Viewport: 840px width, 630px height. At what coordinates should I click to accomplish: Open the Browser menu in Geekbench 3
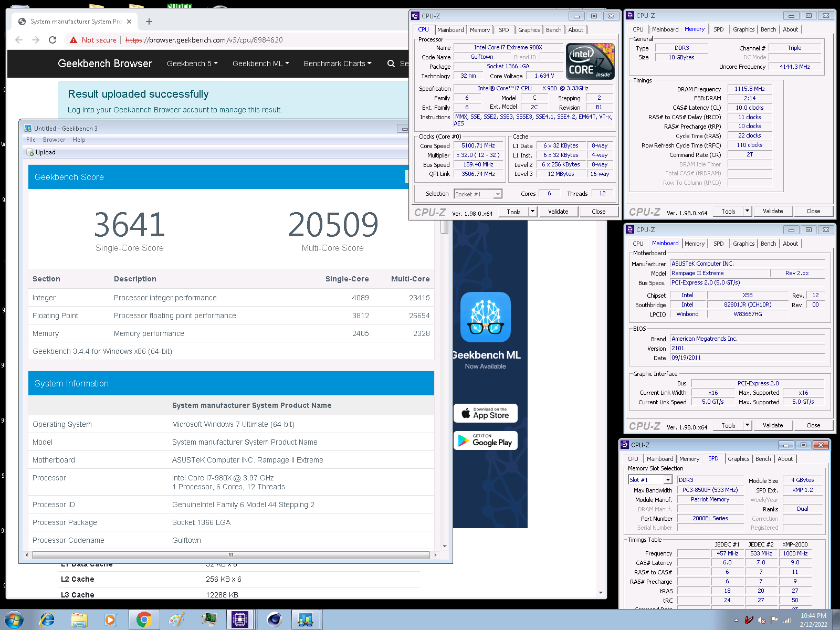54,140
